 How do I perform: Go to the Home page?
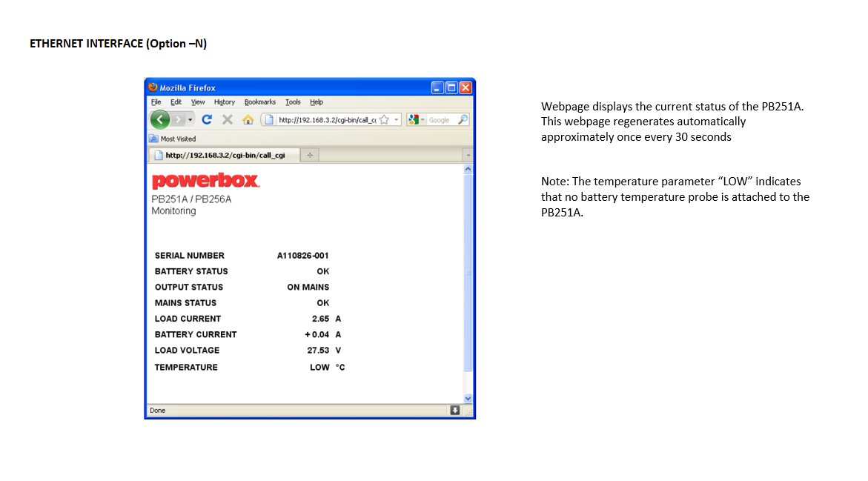click(248, 119)
